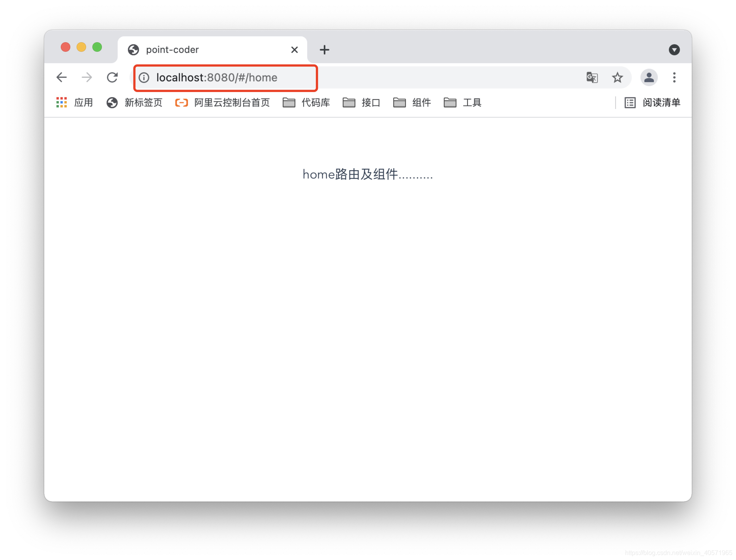The width and height of the screenshot is (736, 560).
Task: Click the home路由及组件 page text
Action: 368,174
